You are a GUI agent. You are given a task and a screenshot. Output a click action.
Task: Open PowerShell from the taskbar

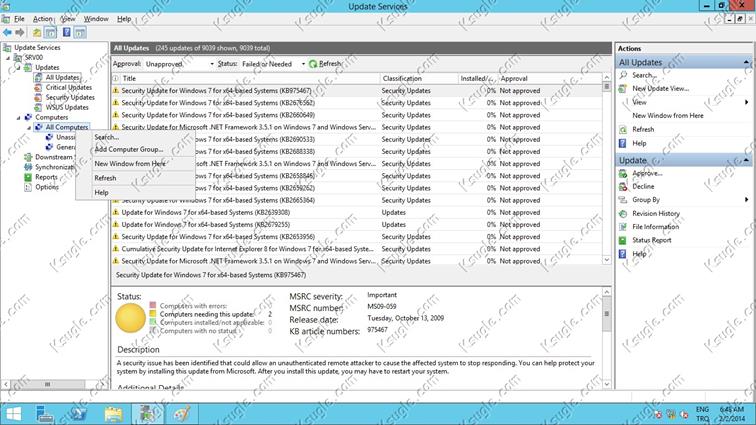click(78, 414)
